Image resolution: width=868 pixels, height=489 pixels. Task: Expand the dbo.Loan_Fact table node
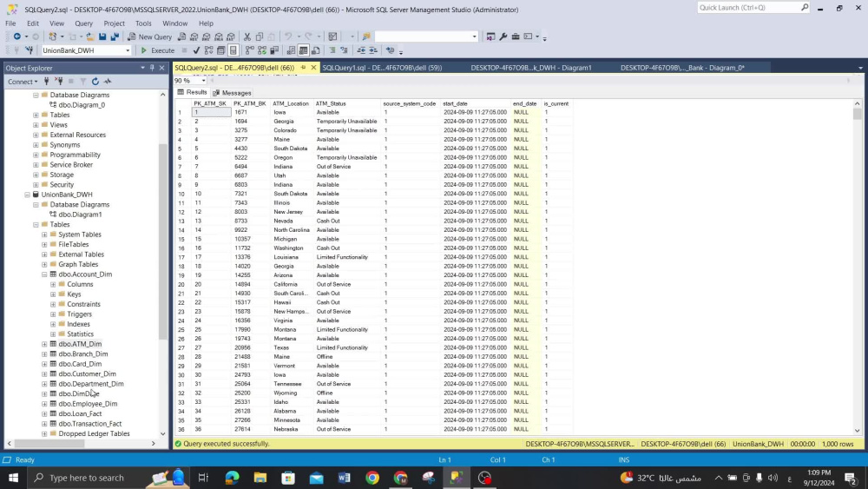click(x=44, y=413)
